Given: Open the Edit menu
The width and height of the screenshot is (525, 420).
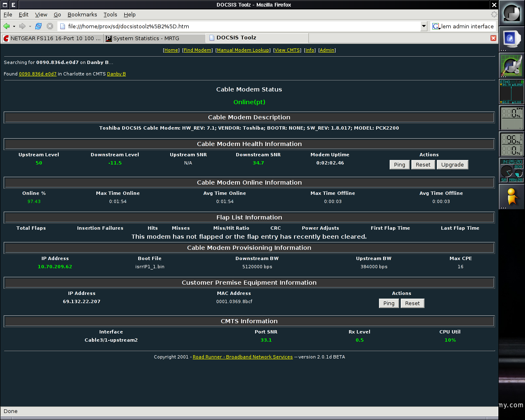Looking at the screenshot, I should 23,14.
